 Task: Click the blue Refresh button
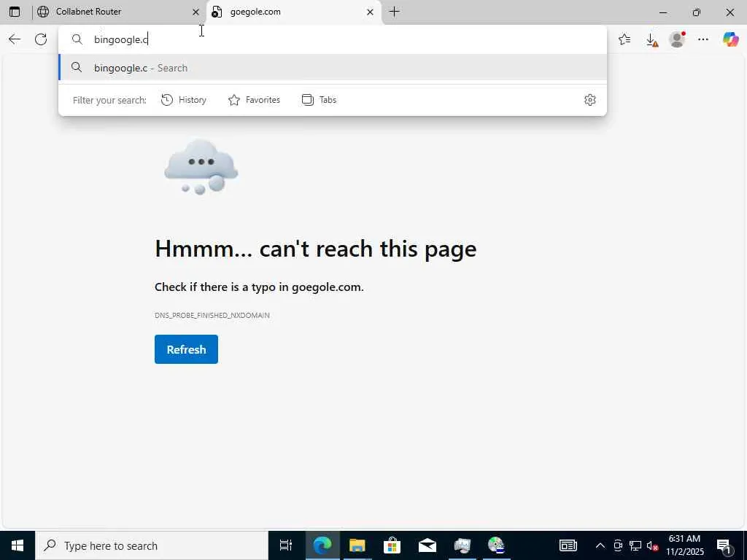pyautogui.click(x=186, y=349)
